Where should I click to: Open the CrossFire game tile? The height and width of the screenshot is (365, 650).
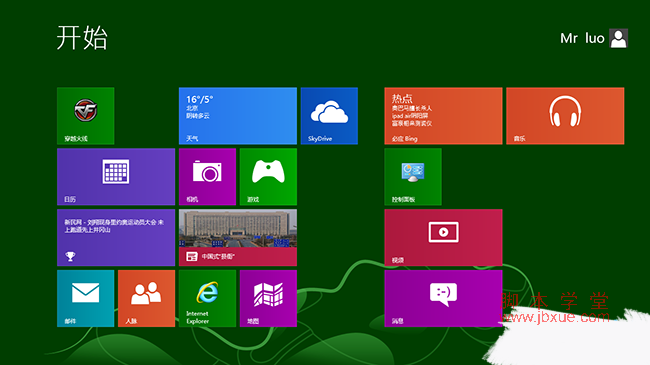pyautogui.click(x=85, y=116)
